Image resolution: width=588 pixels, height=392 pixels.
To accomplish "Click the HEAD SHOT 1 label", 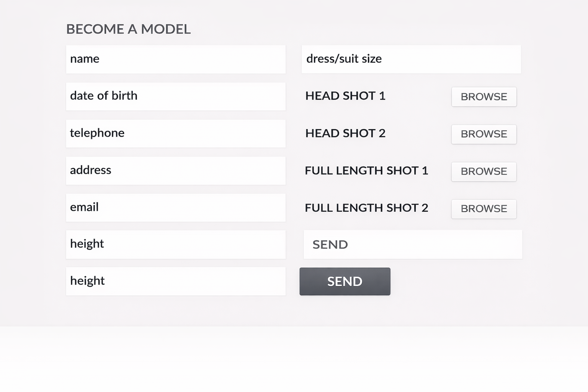I will (x=345, y=96).
